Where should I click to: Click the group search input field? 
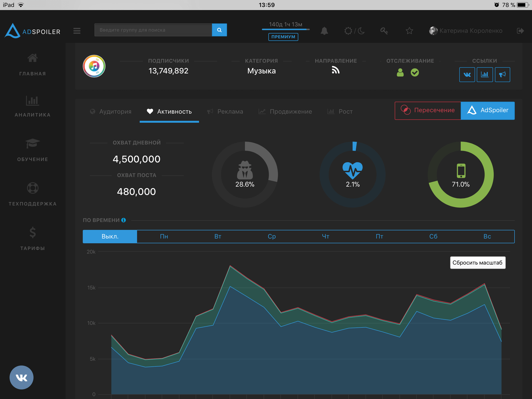point(153,30)
